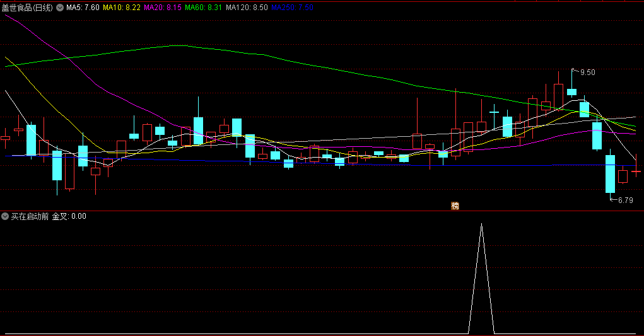Expand the 买在启动前 sub-chart indicator dropdown
This screenshot has width=644, height=336.
[x=5, y=216]
